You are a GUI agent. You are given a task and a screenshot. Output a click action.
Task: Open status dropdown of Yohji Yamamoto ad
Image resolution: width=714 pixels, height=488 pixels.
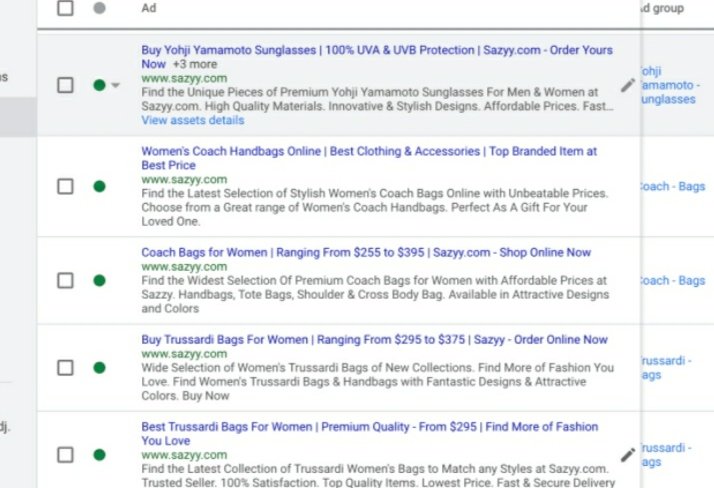click(116, 85)
